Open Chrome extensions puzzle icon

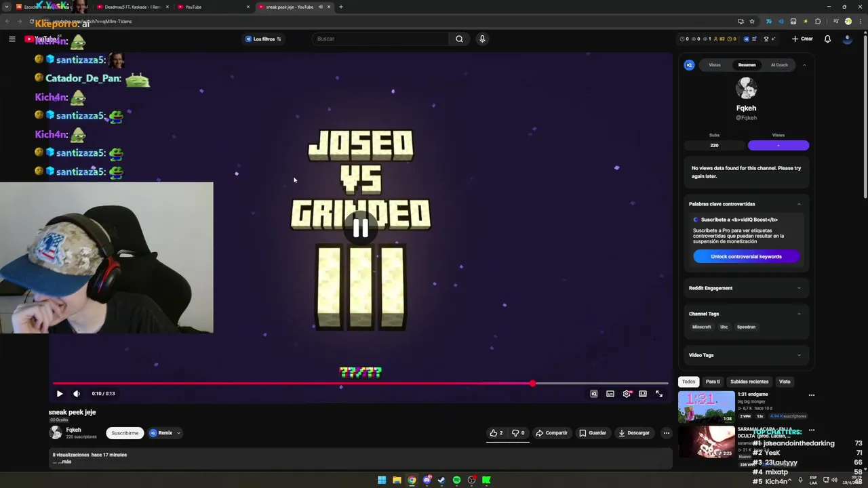click(818, 22)
